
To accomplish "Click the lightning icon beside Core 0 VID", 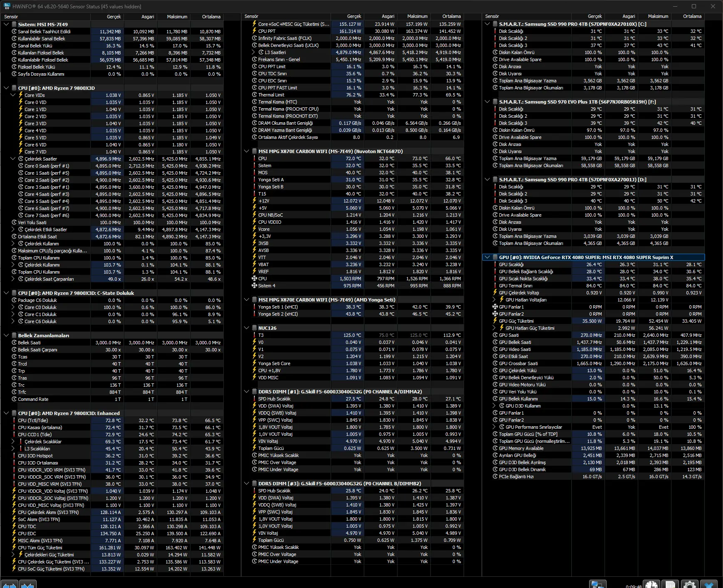I will coord(21,102).
